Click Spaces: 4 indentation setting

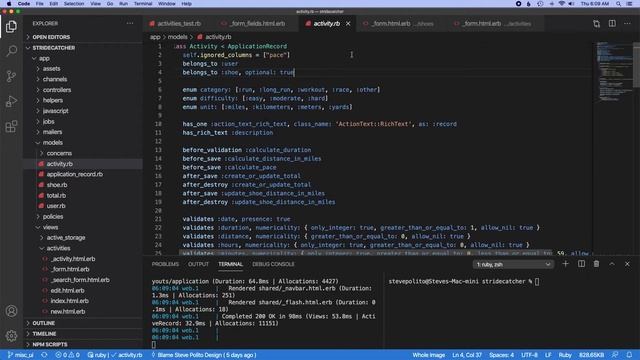pyautogui.click(x=501, y=355)
